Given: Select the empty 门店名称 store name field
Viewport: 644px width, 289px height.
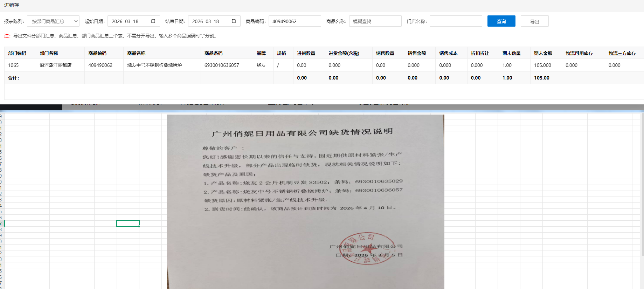Looking at the screenshot, I should coord(456,21).
